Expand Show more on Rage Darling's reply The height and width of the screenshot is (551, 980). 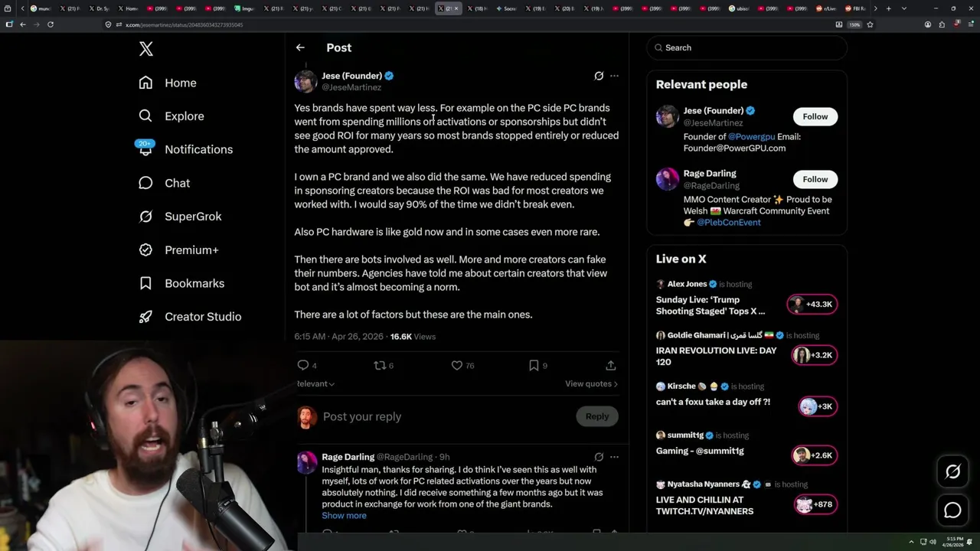tap(344, 515)
